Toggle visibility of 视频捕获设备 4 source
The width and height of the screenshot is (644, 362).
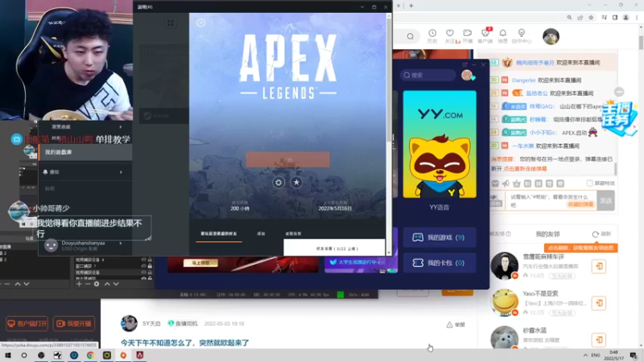[143, 260]
